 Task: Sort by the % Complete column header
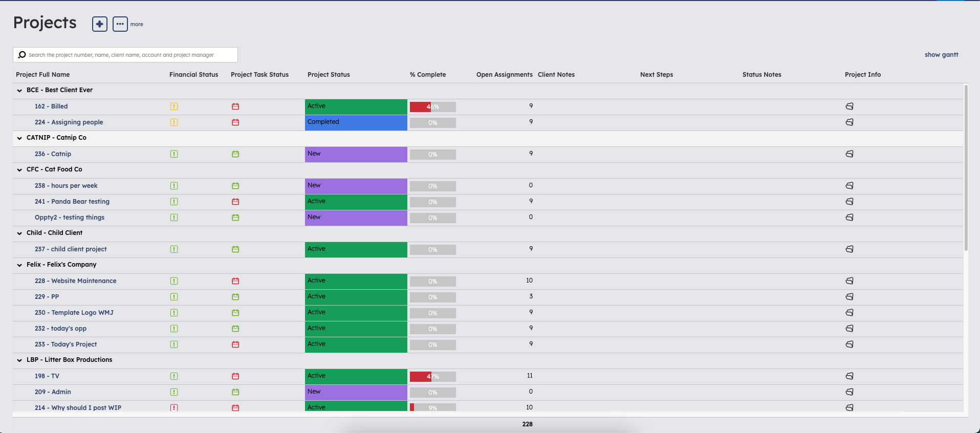(x=428, y=75)
